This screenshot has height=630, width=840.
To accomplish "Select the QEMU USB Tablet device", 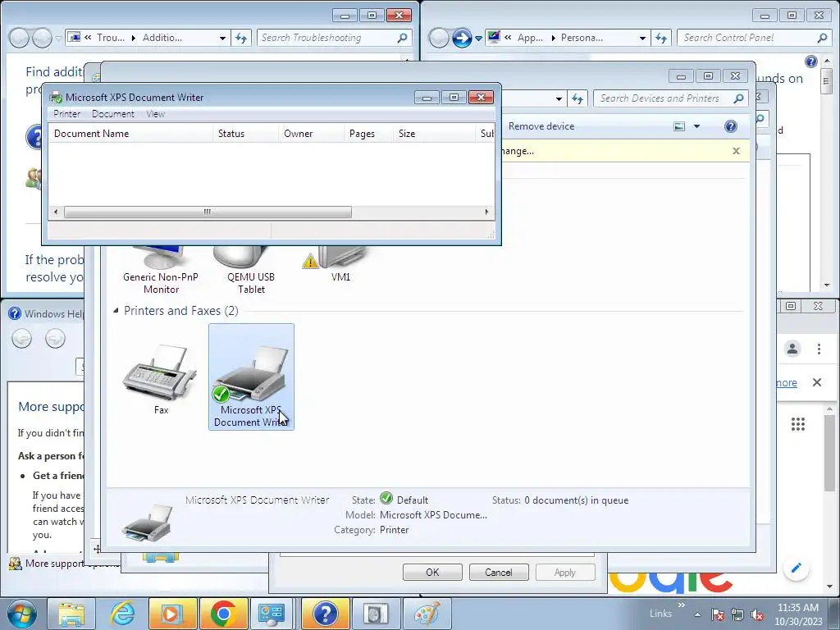I will click(251, 271).
